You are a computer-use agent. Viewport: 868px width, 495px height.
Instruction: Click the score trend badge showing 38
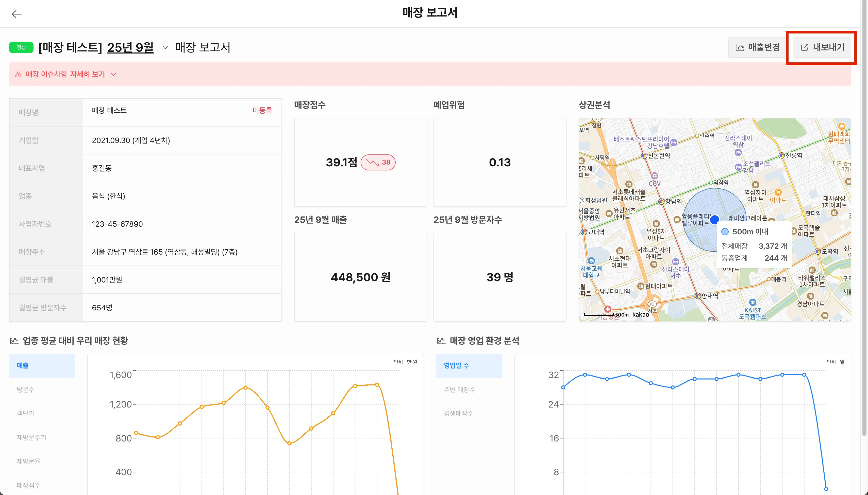coord(378,162)
